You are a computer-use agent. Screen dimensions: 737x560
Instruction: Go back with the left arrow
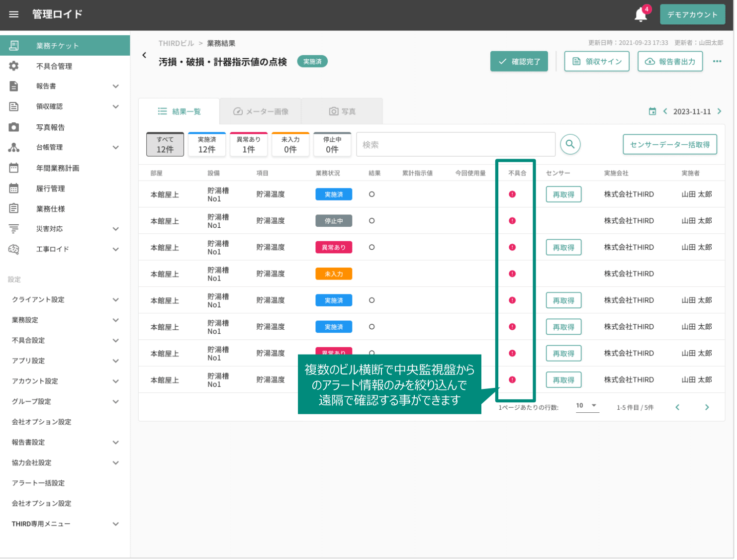tap(144, 55)
